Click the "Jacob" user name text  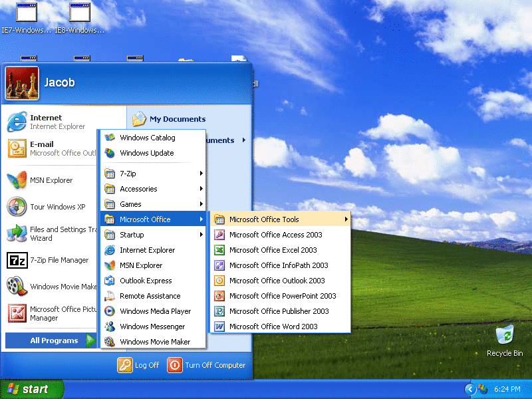tap(59, 82)
